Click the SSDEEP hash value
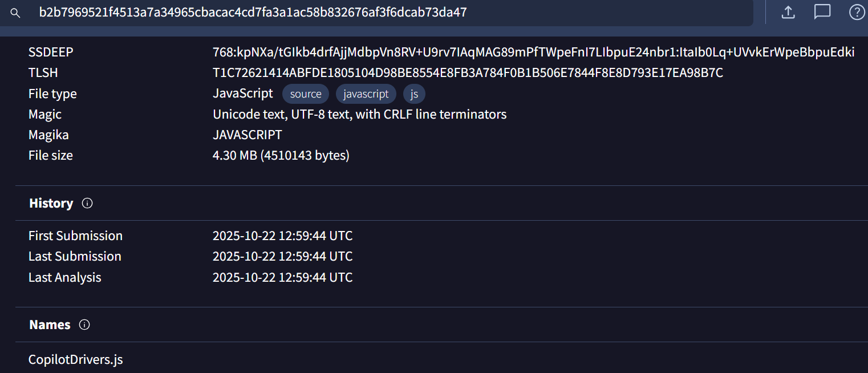Image resolution: width=868 pixels, height=373 pixels. 533,52
